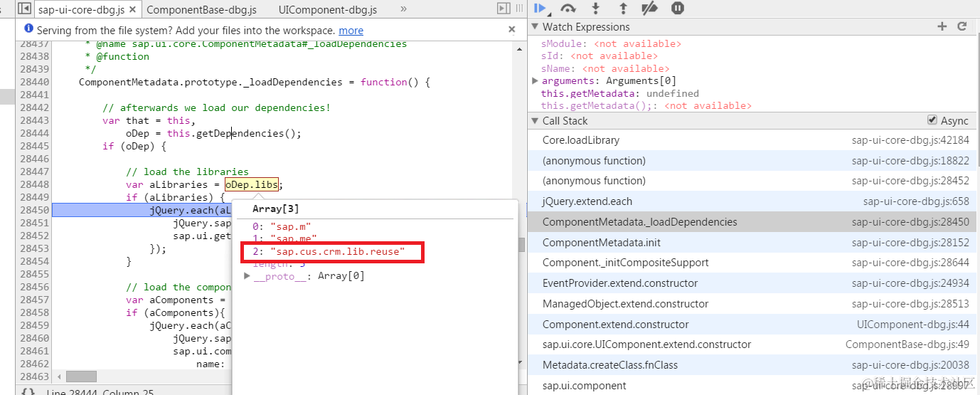The image size is (980, 395).
Task: Dismiss the file system info bar
Action: [x=511, y=30]
